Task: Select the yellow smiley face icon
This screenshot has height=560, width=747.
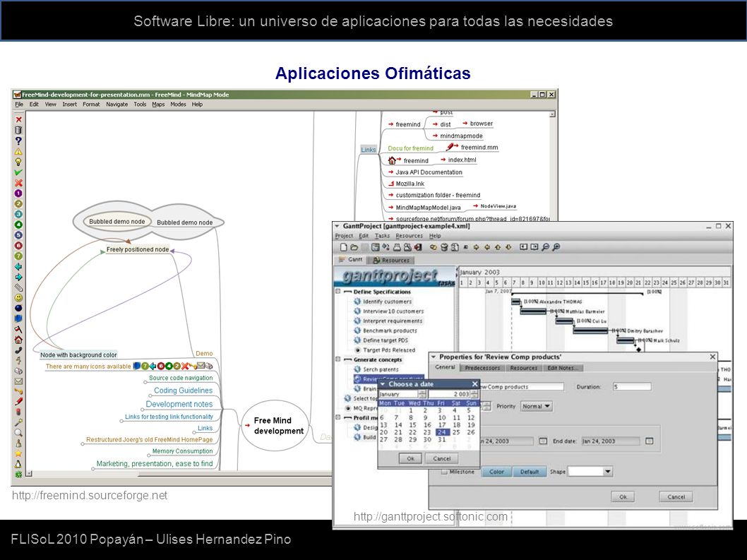Action: tap(18, 298)
